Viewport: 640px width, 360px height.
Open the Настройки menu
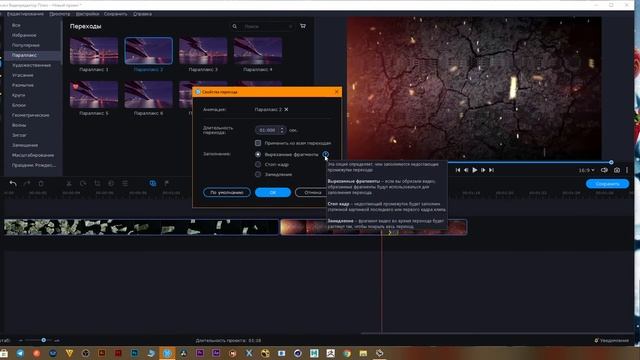click(x=87, y=14)
